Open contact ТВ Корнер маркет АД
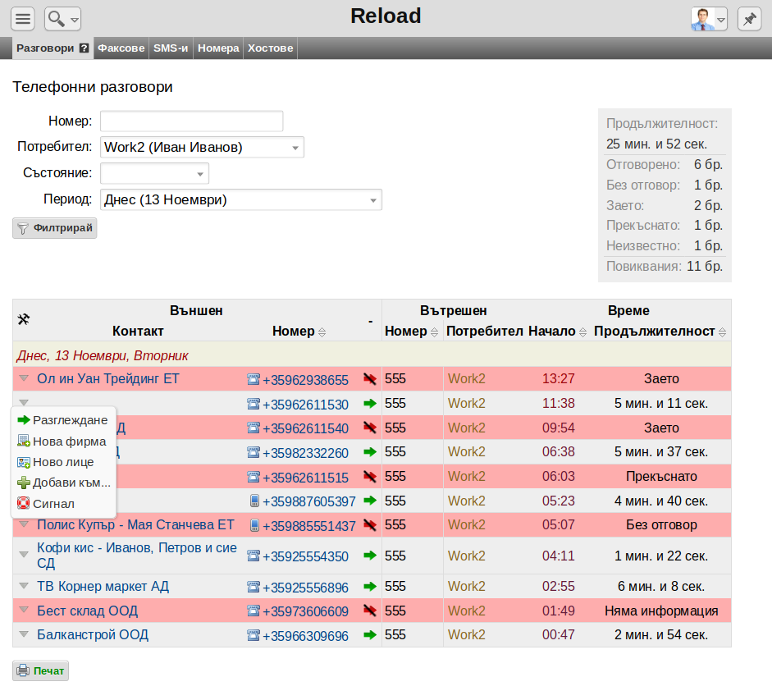This screenshot has width=772, height=700. click(103, 586)
